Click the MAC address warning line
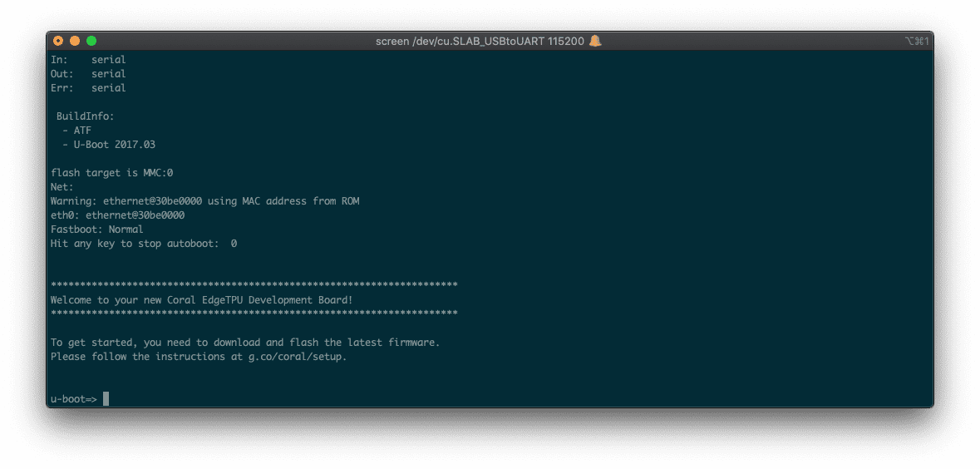The height and width of the screenshot is (469, 980). click(204, 201)
